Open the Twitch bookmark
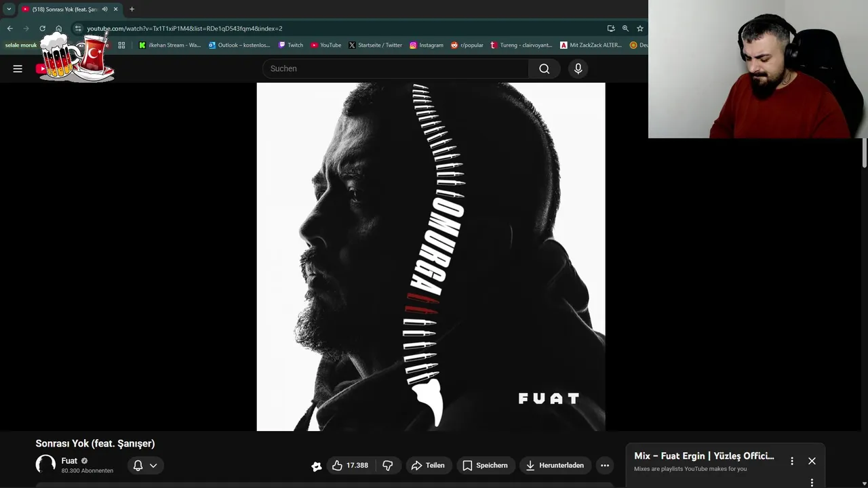868x488 pixels. [291, 45]
